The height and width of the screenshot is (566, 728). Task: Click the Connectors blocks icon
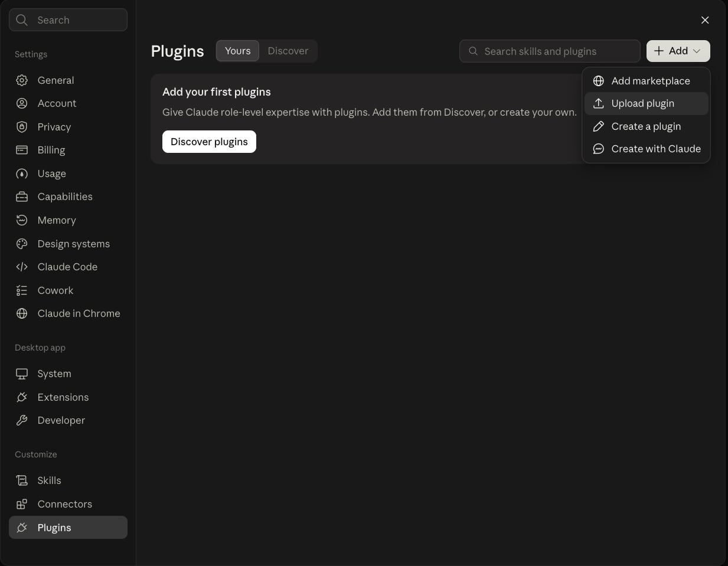22,504
